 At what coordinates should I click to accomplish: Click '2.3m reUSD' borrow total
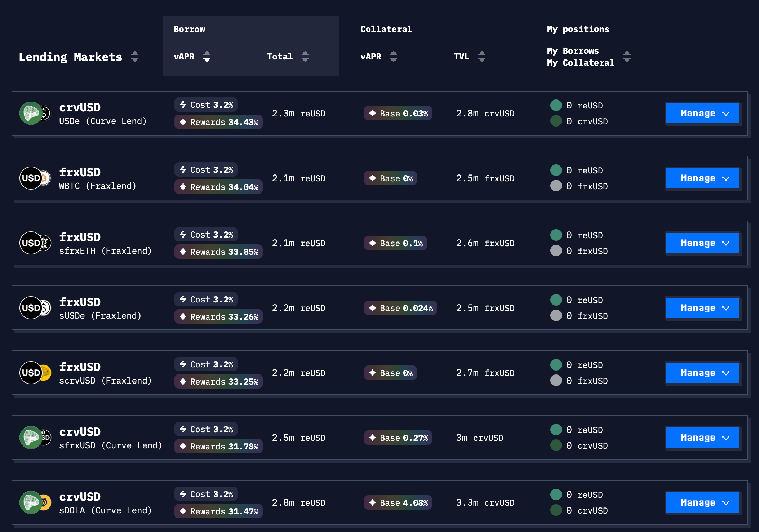(x=299, y=113)
